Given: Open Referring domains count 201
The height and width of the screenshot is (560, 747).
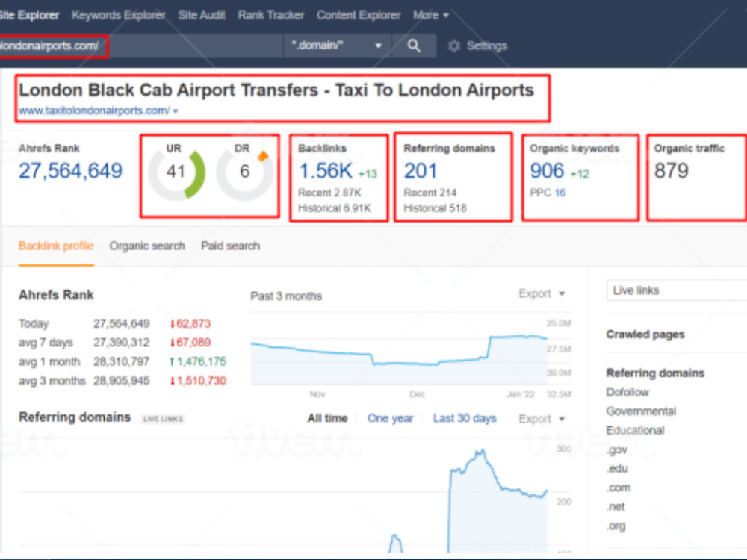Looking at the screenshot, I should tap(420, 171).
